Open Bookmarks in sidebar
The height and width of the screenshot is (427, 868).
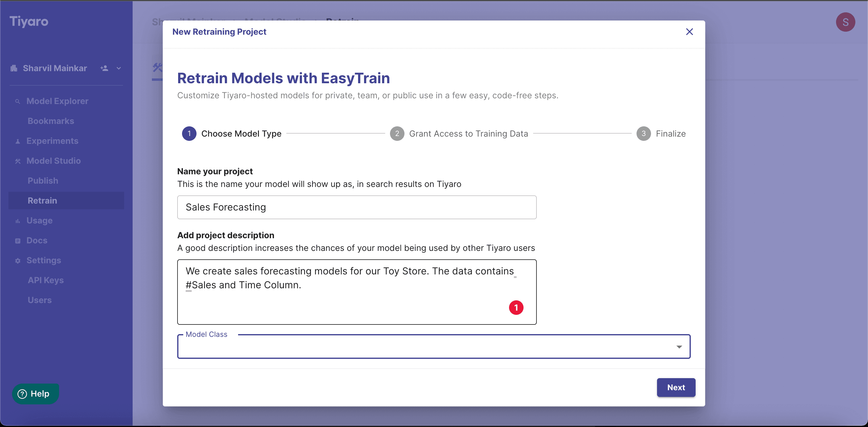pyautogui.click(x=51, y=121)
